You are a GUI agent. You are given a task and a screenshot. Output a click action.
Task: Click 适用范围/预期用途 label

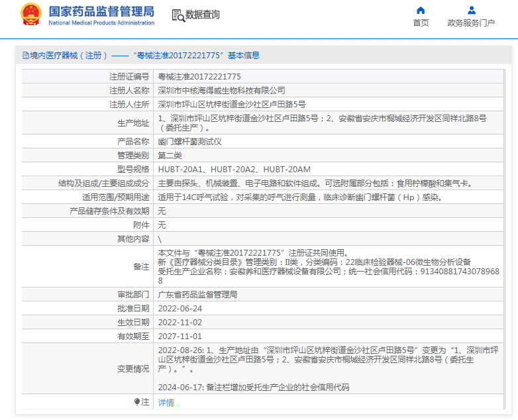click(116, 197)
